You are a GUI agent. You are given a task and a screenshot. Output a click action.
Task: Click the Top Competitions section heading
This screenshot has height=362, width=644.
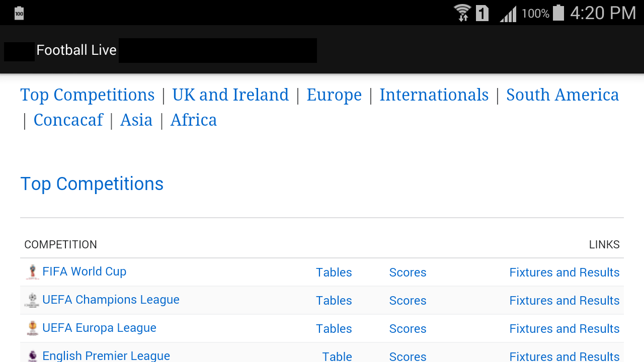[x=92, y=184]
